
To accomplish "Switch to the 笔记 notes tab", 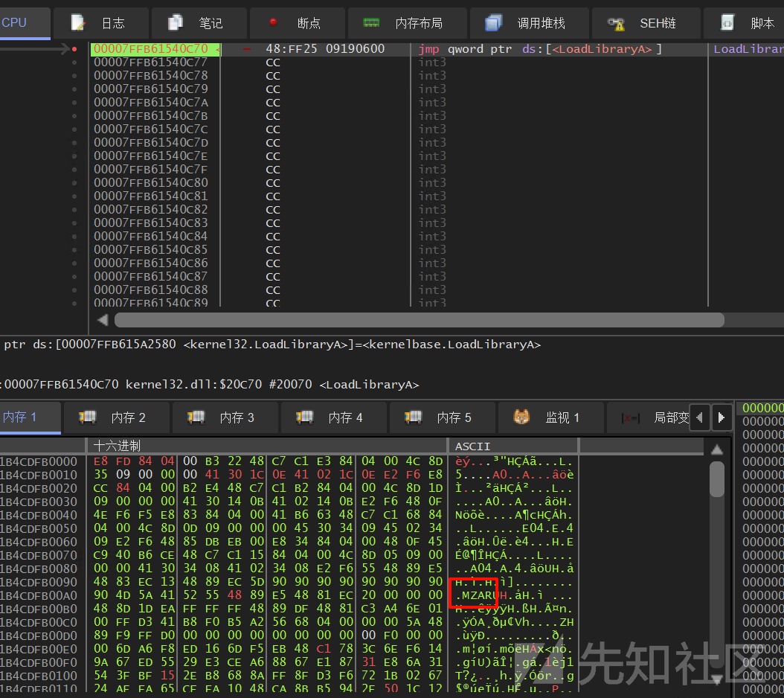I will click(199, 23).
